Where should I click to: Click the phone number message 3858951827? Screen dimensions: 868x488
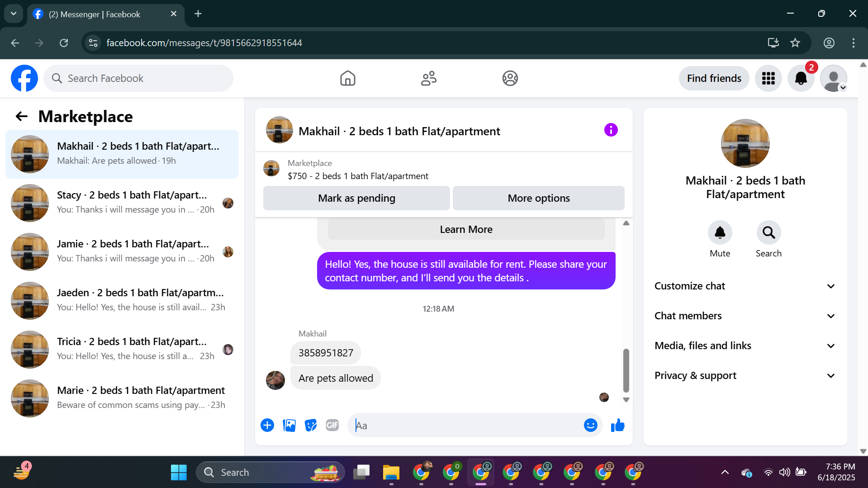click(326, 353)
